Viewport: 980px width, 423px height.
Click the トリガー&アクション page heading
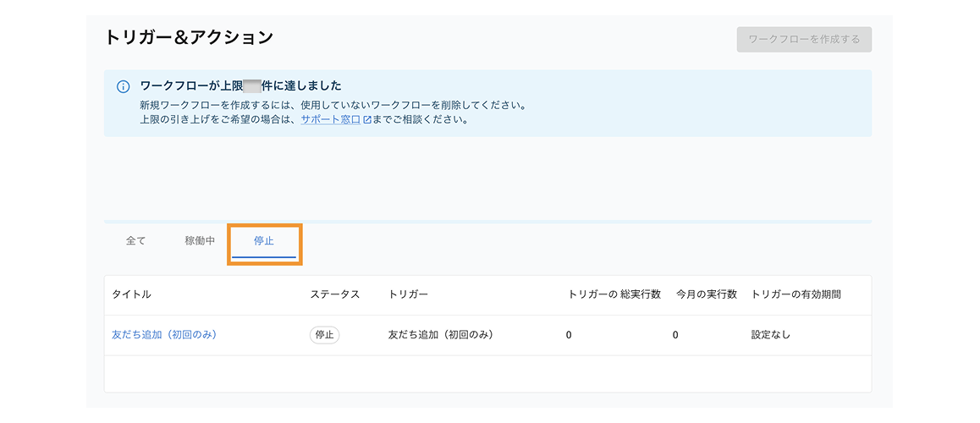189,37
